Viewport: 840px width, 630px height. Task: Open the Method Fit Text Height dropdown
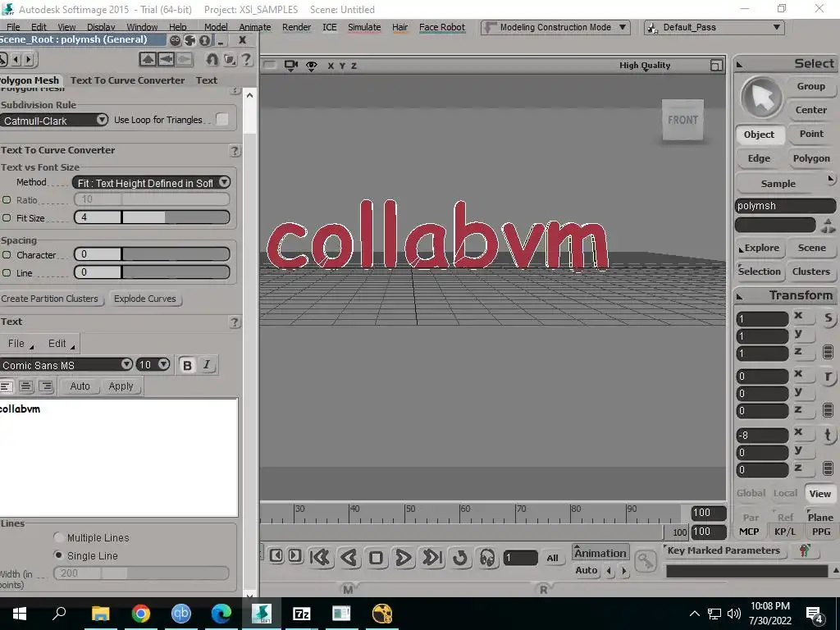pyautogui.click(x=151, y=183)
